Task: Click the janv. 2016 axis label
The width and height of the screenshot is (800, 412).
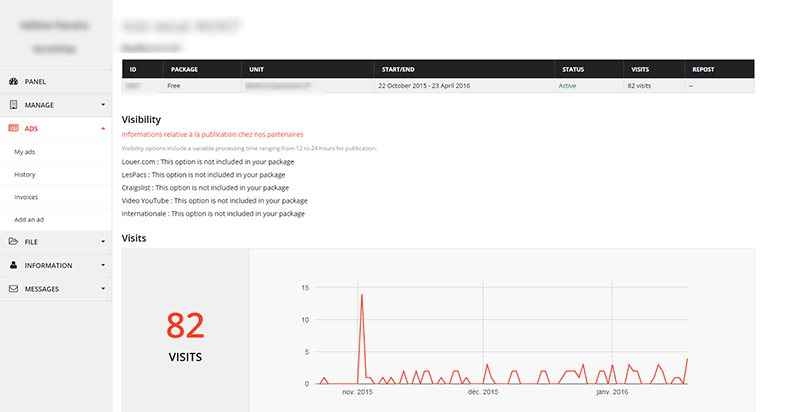Action: [x=612, y=392]
